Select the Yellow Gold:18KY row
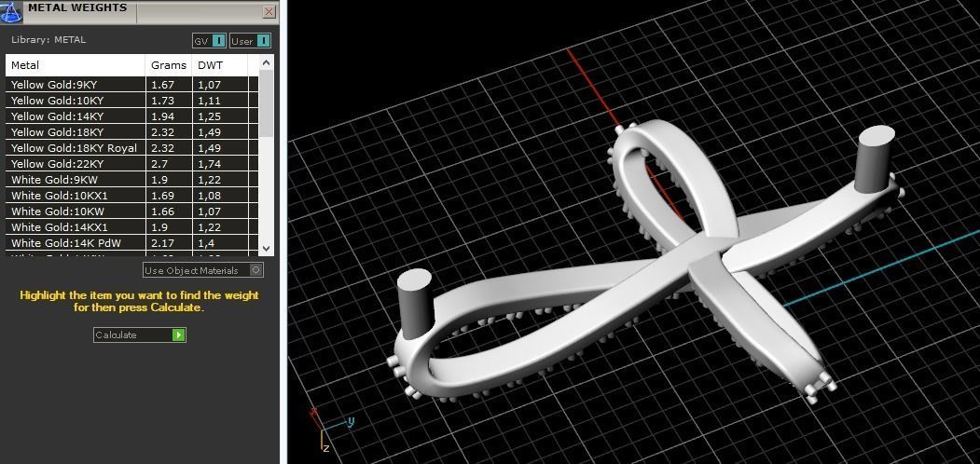Image resolution: width=980 pixels, height=464 pixels. (131, 131)
